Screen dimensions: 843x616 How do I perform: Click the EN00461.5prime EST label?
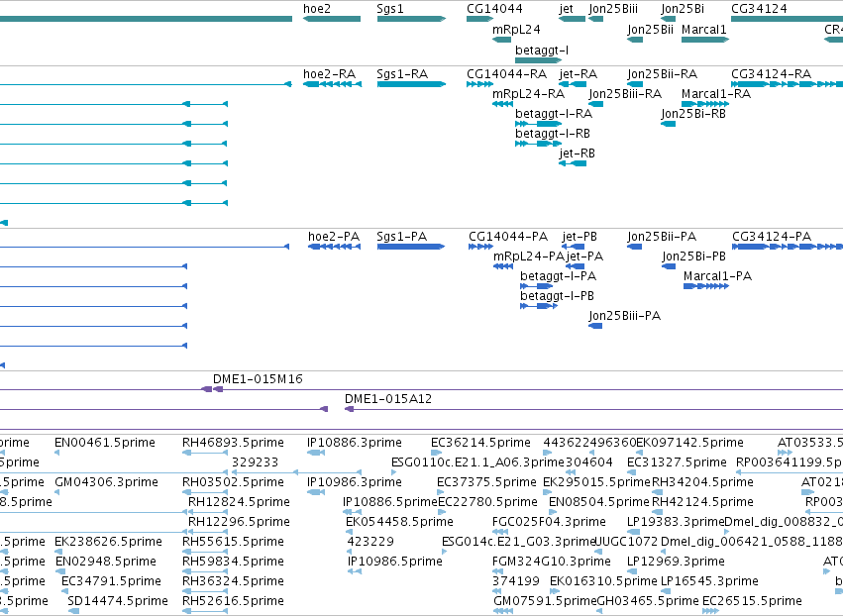click(105, 443)
